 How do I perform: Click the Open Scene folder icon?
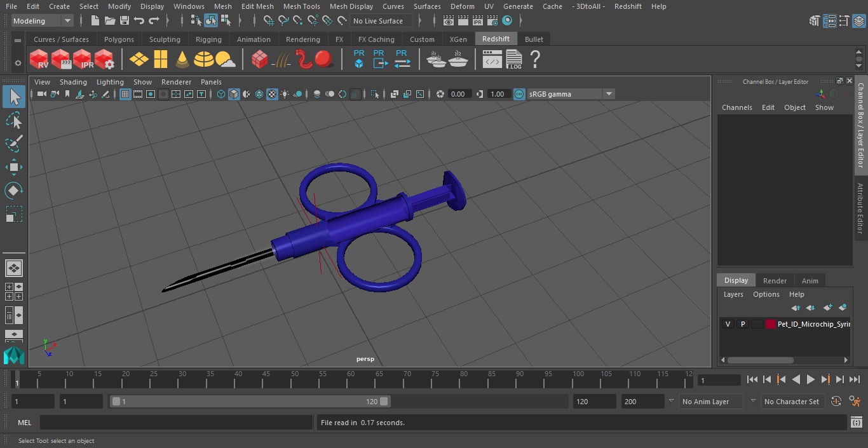coord(109,21)
